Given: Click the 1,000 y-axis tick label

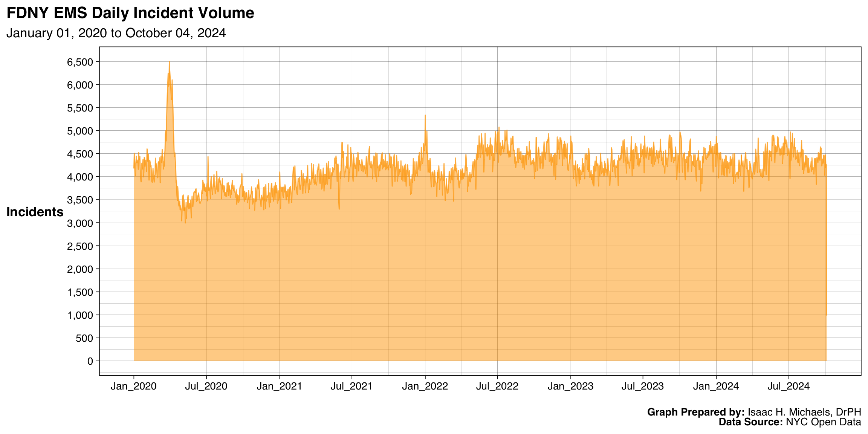Looking at the screenshot, I should (x=80, y=315).
